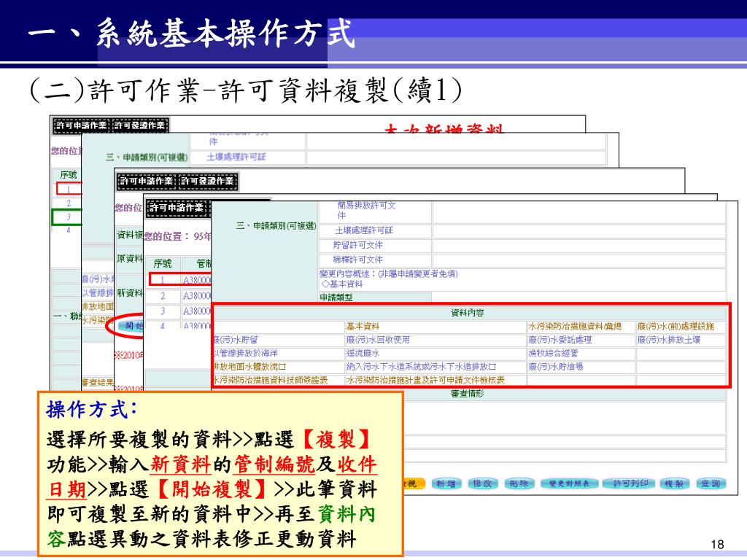Click the 刪除 button
This screenshot has width=747, height=560.
point(519,484)
